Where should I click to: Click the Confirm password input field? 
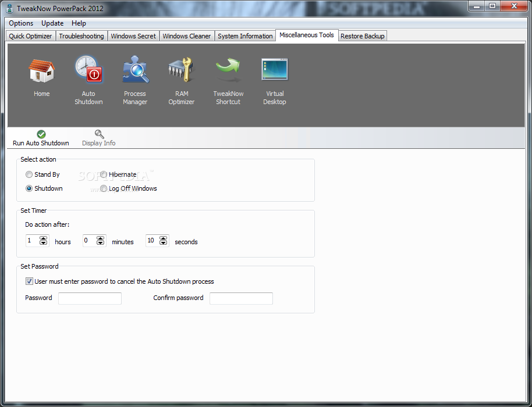(241, 298)
